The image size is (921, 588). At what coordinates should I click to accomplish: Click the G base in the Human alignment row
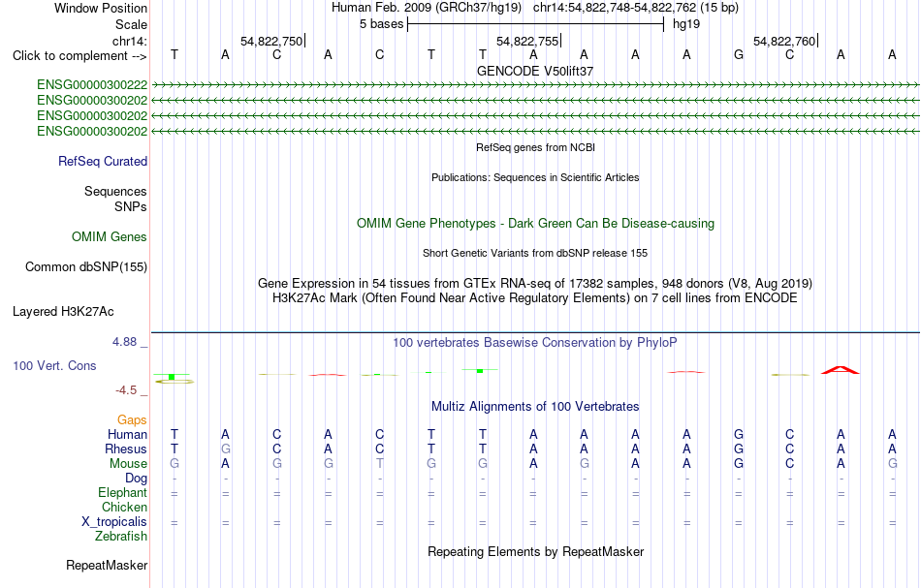[x=739, y=434]
